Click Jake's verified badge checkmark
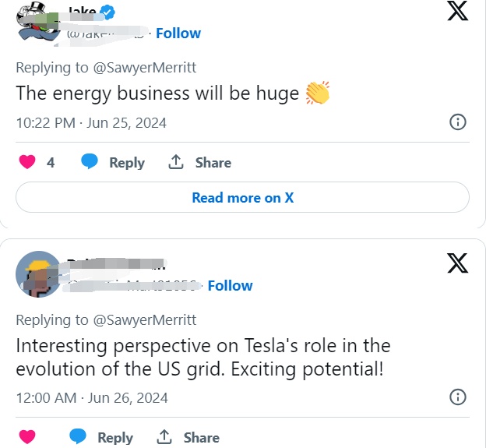486x448 pixels. tap(111, 12)
